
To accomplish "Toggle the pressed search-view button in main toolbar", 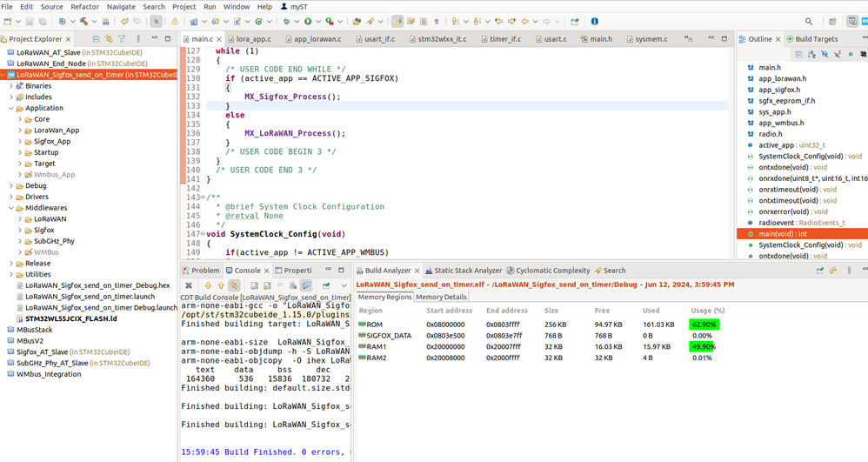I will click(156, 22).
